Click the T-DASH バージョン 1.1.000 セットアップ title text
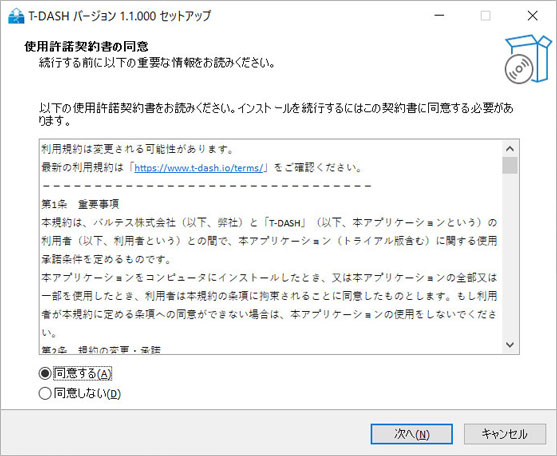 click(120, 16)
